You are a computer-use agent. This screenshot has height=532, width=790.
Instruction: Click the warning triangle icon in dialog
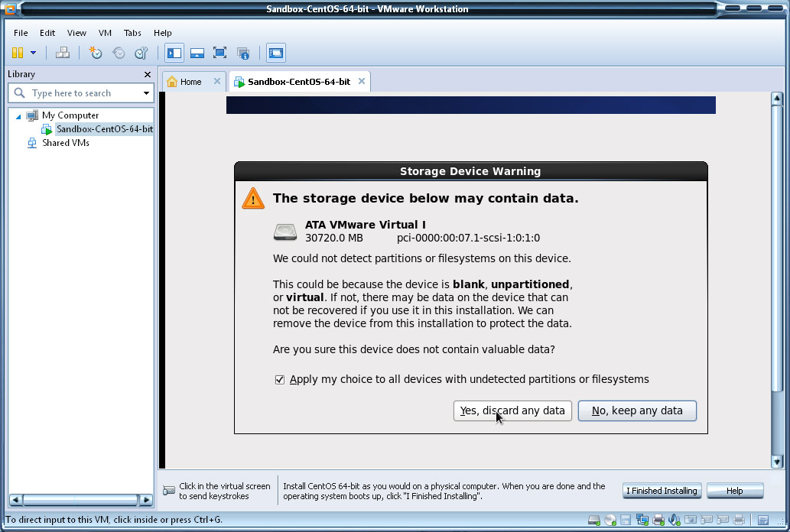pos(253,199)
